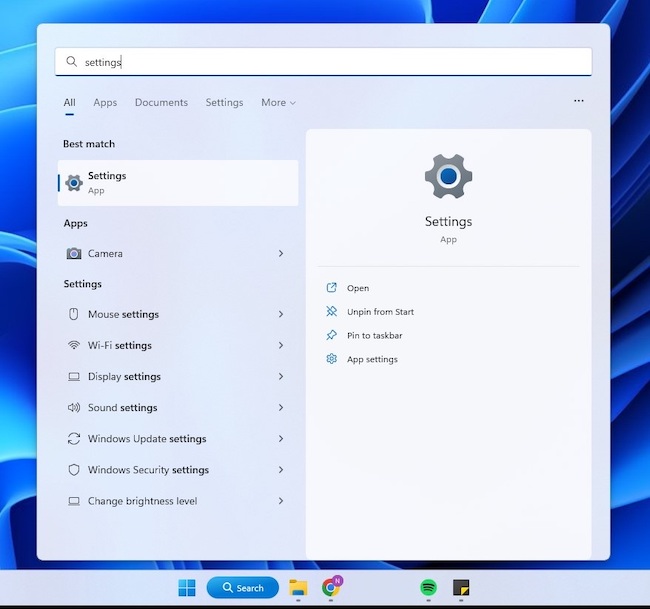Expand the Mouse settings chevron
Viewport: 650px width, 609px height.
tap(281, 314)
